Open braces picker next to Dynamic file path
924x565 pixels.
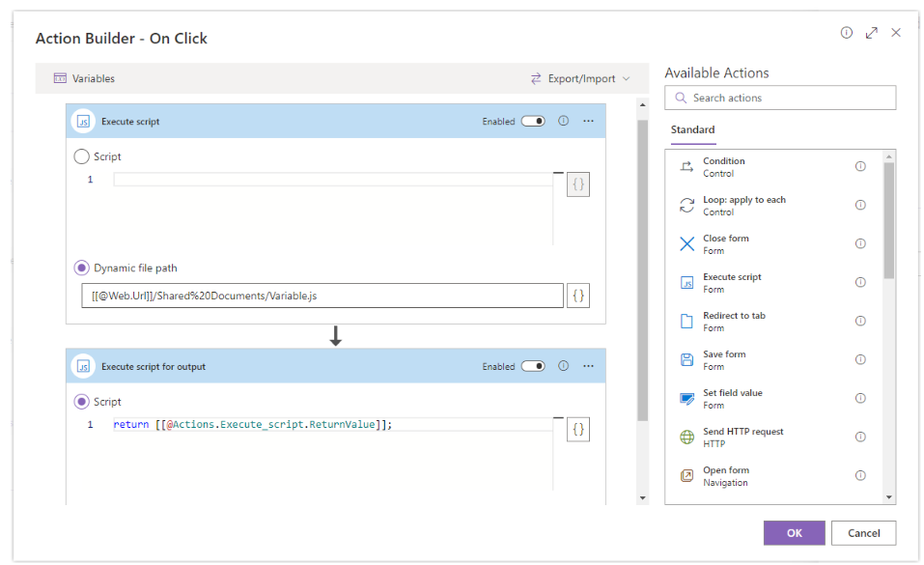[x=578, y=296]
